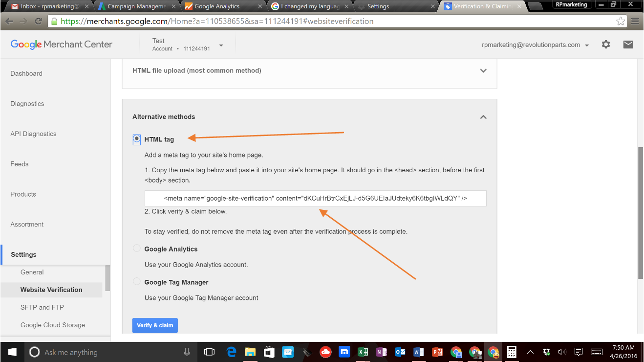Open File Explorer from taskbar
The height and width of the screenshot is (362, 644).
point(250,352)
